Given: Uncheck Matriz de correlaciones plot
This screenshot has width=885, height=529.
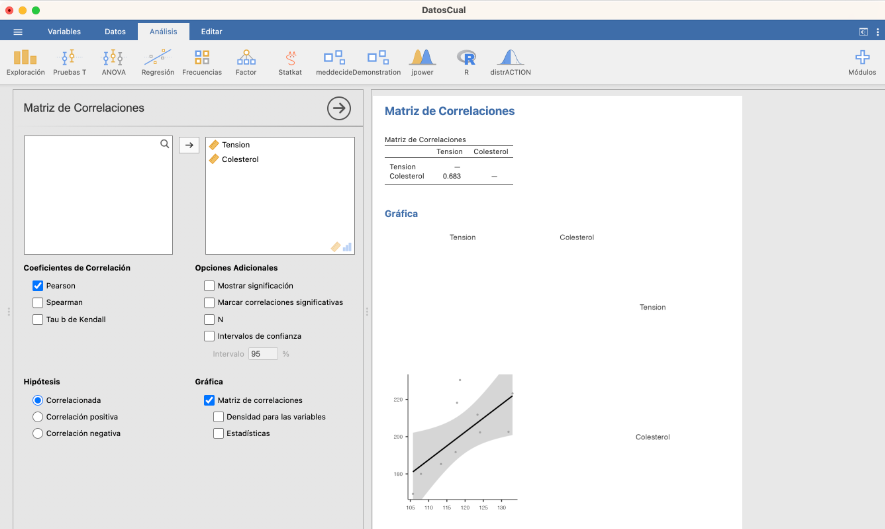Looking at the screenshot, I should click(x=209, y=400).
